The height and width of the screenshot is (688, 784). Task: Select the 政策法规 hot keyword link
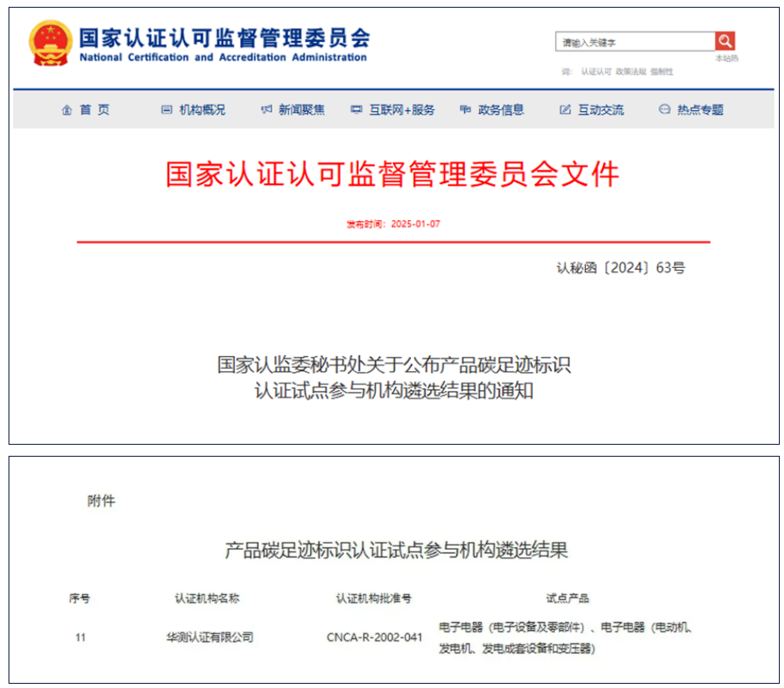[630, 72]
